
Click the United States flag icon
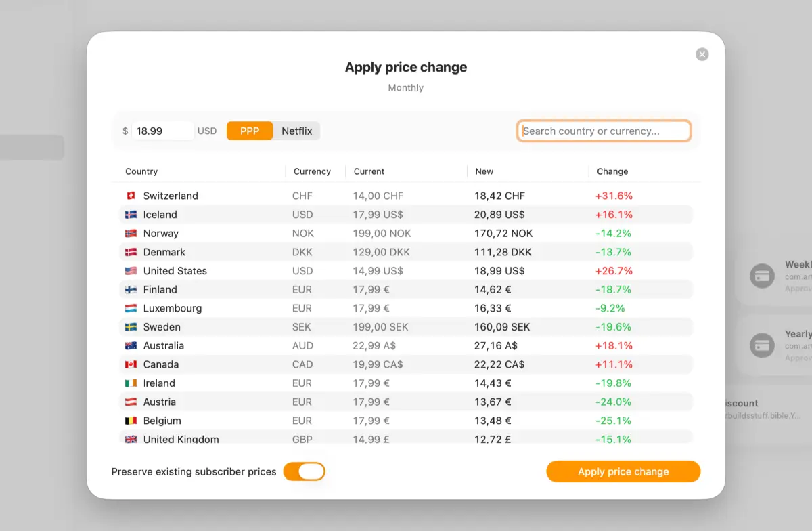(x=131, y=271)
